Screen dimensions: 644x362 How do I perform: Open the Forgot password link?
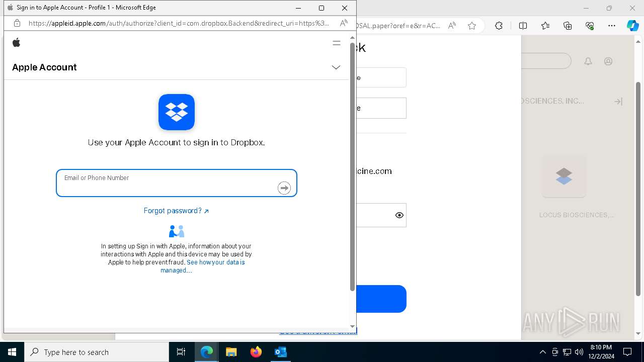point(176,211)
